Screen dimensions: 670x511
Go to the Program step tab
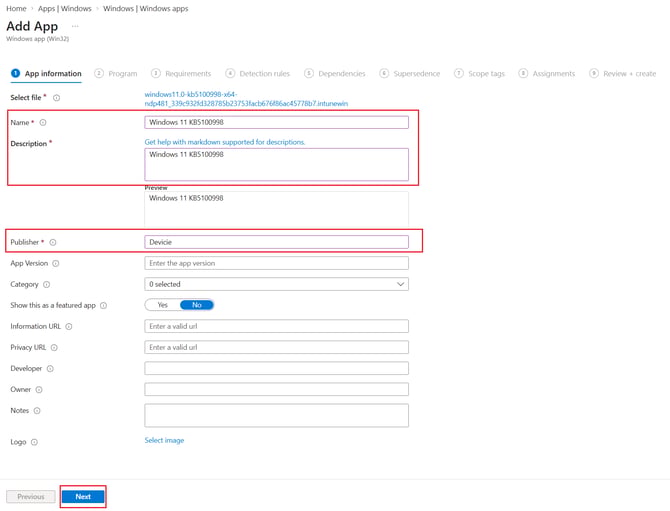point(116,73)
